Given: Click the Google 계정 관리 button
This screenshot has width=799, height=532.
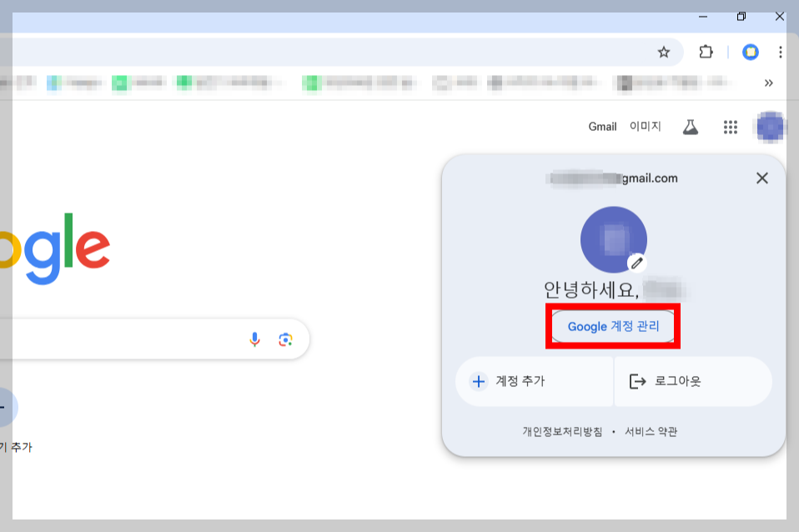Looking at the screenshot, I should click(x=613, y=326).
